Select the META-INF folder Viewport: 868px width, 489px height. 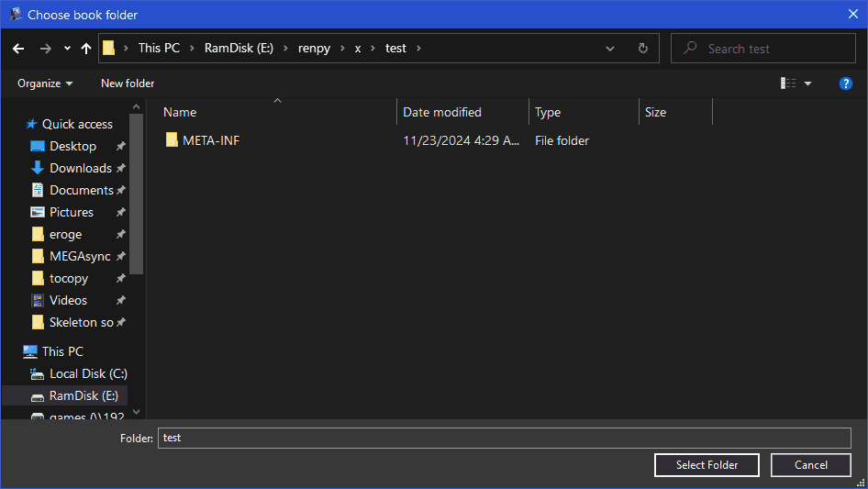[x=211, y=140]
